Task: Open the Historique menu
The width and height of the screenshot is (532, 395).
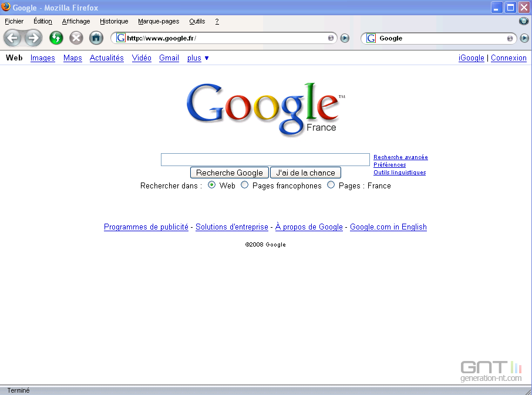Action: 114,21
